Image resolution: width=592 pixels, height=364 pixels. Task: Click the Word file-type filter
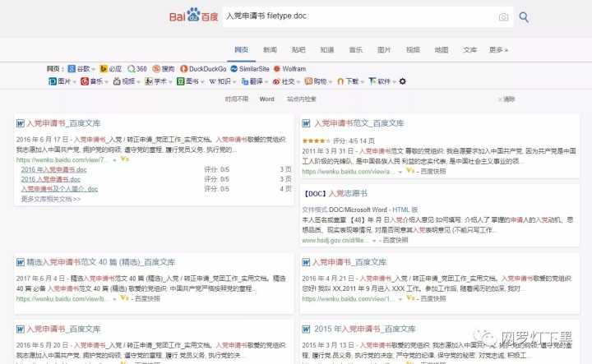pos(266,99)
